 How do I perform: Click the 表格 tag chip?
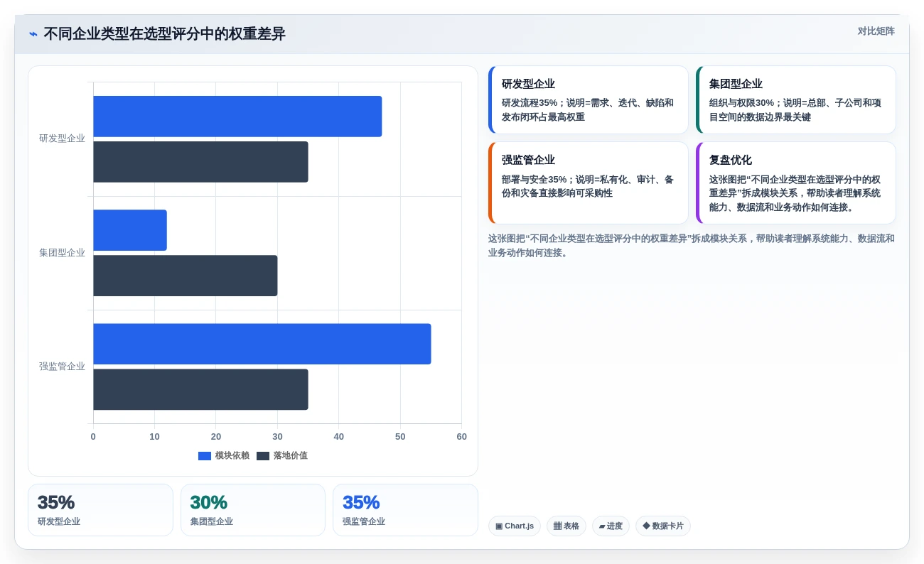pos(566,526)
